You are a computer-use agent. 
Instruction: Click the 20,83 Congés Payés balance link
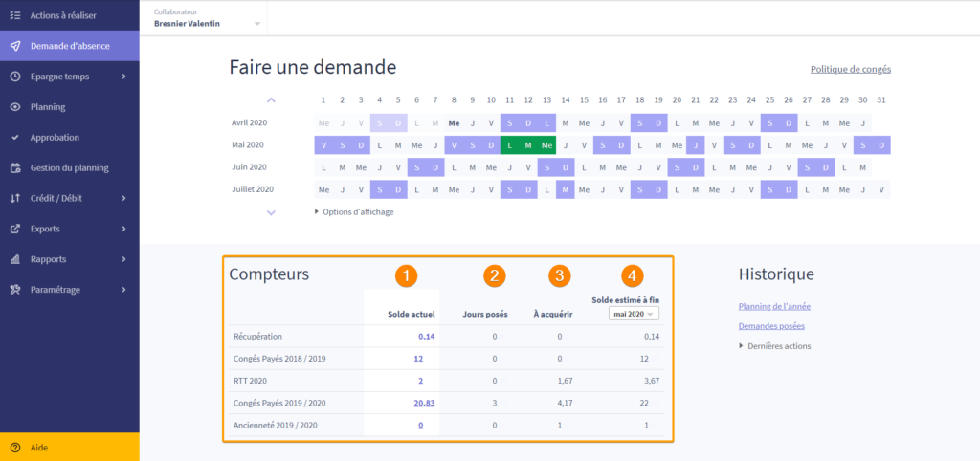(x=423, y=404)
